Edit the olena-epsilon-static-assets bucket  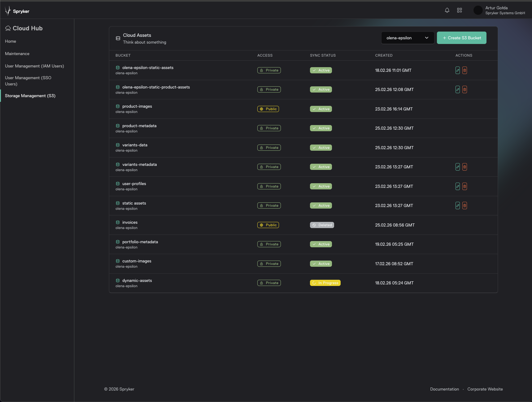[457, 70]
